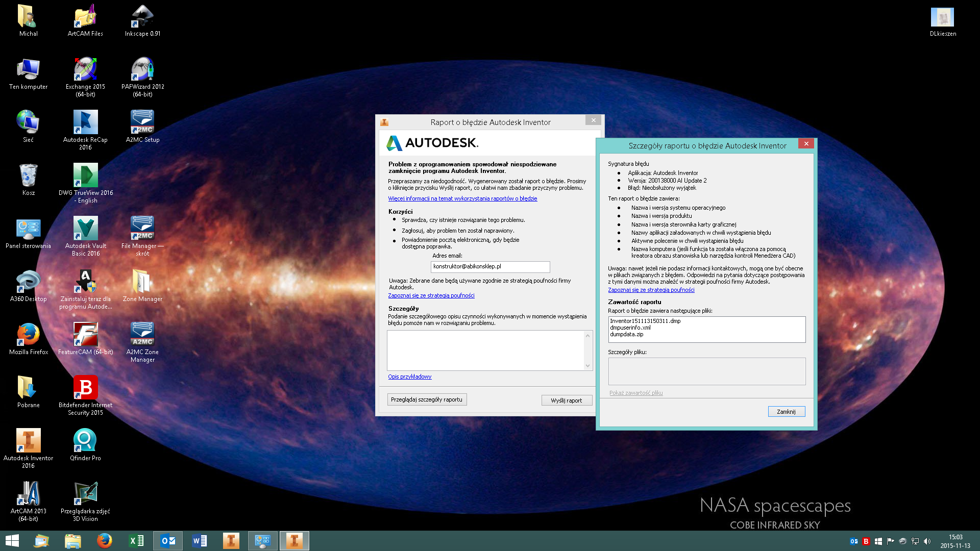Open the Michal user folder icon
Image resolution: width=980 pixels, height=551 pixels.
click(28, 20)
